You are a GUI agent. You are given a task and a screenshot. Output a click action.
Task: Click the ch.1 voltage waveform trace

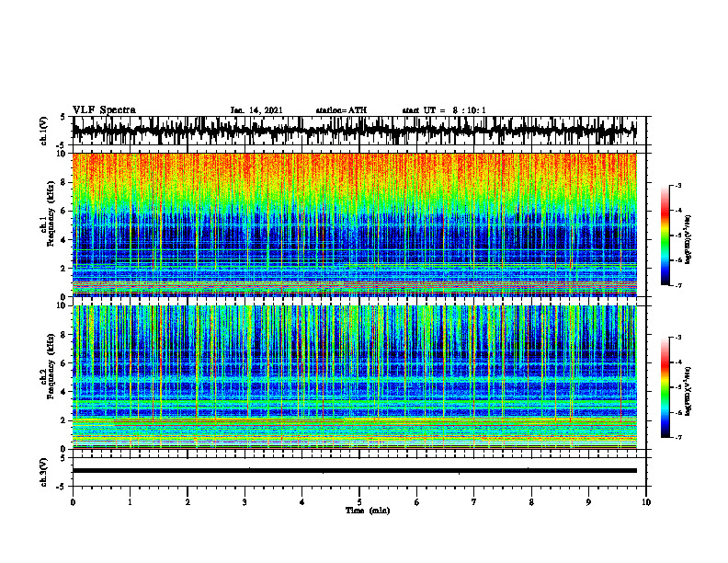354,131
